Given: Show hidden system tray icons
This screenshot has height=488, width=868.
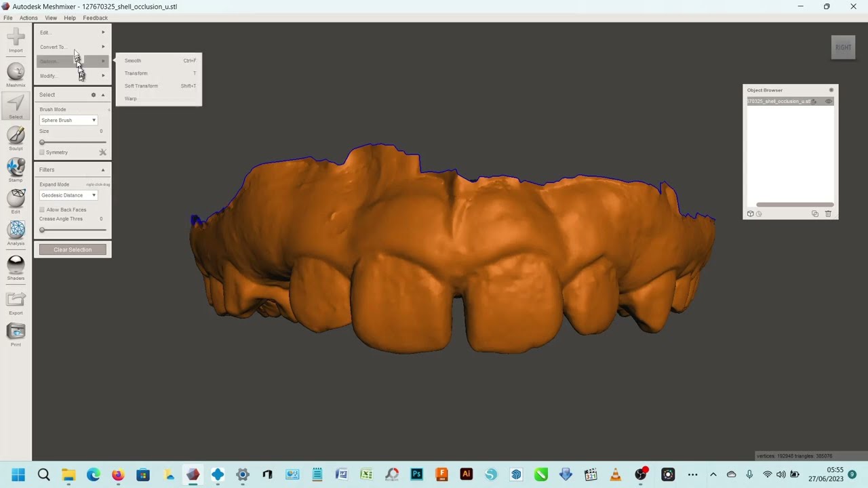Looking at the screenshot, I should pyautogui.click(x=713, y=474).
